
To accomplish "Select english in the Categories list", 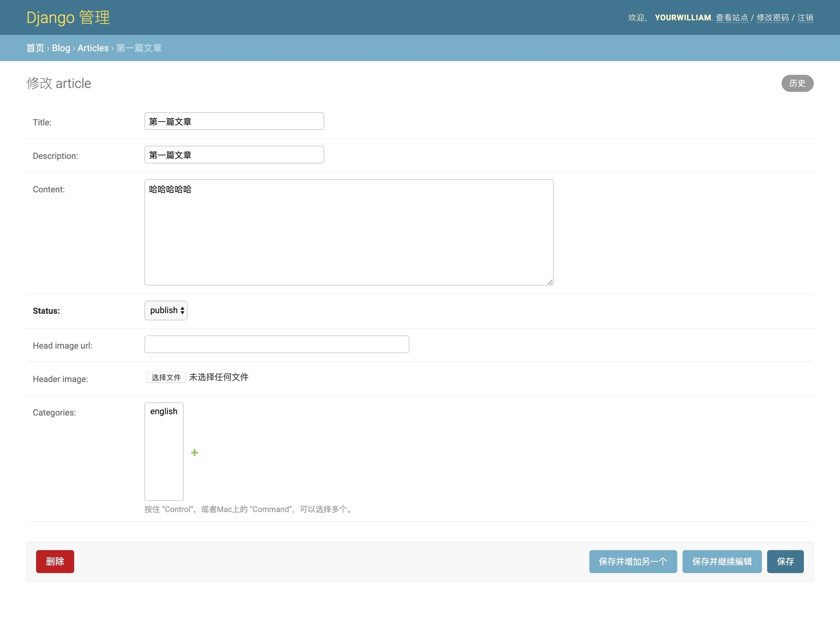I will [x=164, y=411].
